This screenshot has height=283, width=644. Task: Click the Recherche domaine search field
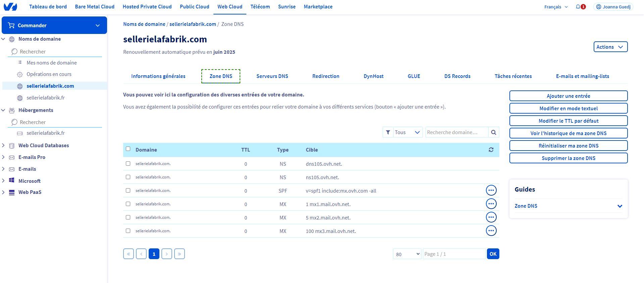(x=456, y=132)
